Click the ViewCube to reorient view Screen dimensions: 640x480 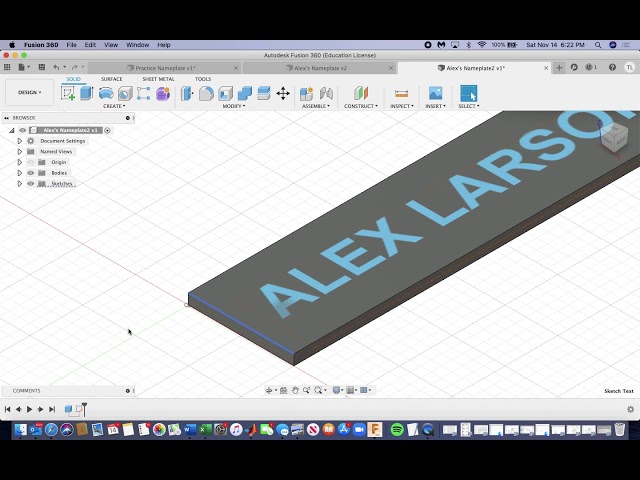(x=614, y=138)
